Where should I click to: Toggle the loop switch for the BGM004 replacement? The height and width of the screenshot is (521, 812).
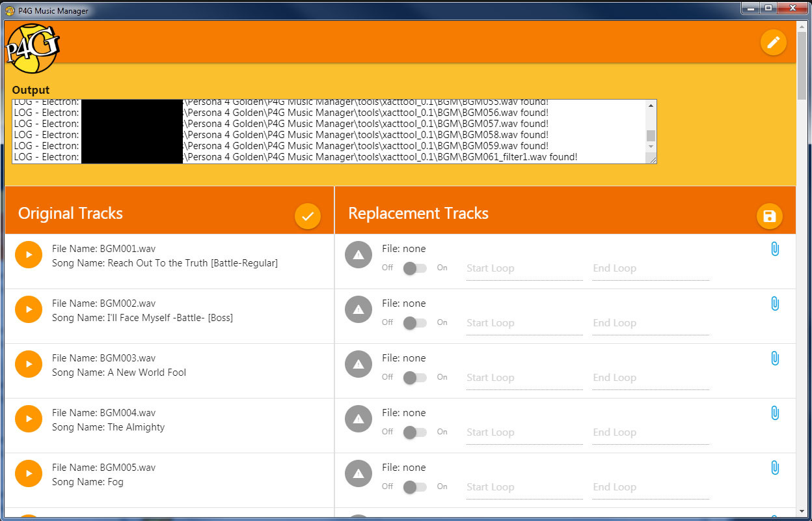(x=414, y=432)
